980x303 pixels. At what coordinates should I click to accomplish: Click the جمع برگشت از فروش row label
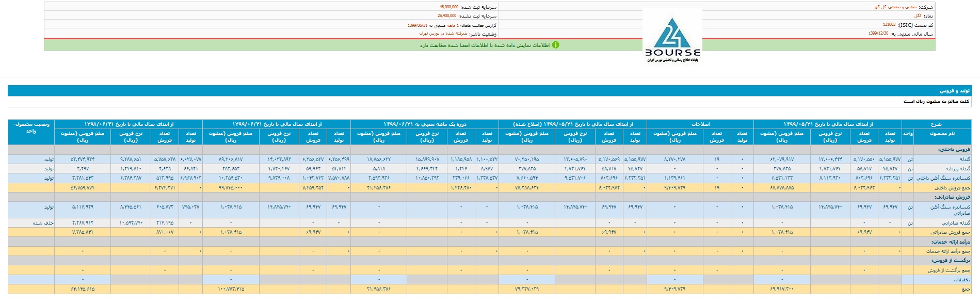click(x=950, y=270)
